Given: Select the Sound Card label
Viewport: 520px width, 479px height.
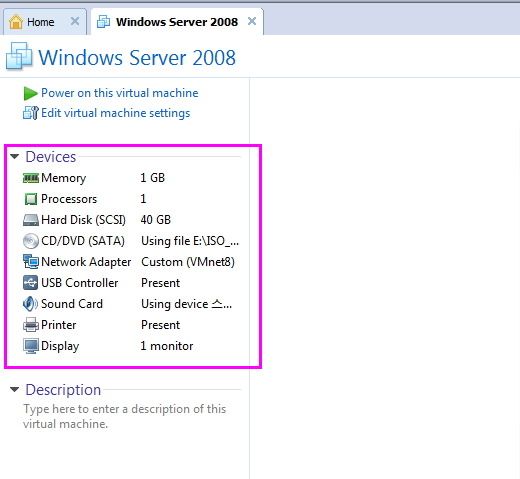Looking at the screenshot, I should 72,304.
